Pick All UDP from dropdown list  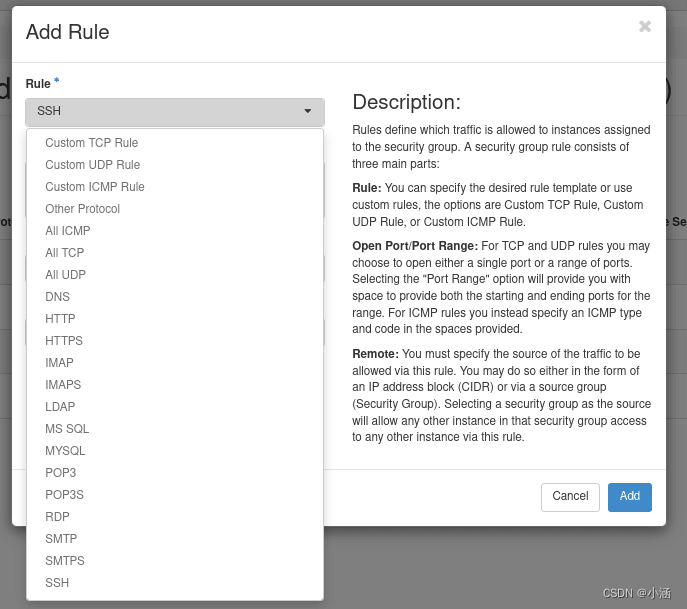(66, 275)
